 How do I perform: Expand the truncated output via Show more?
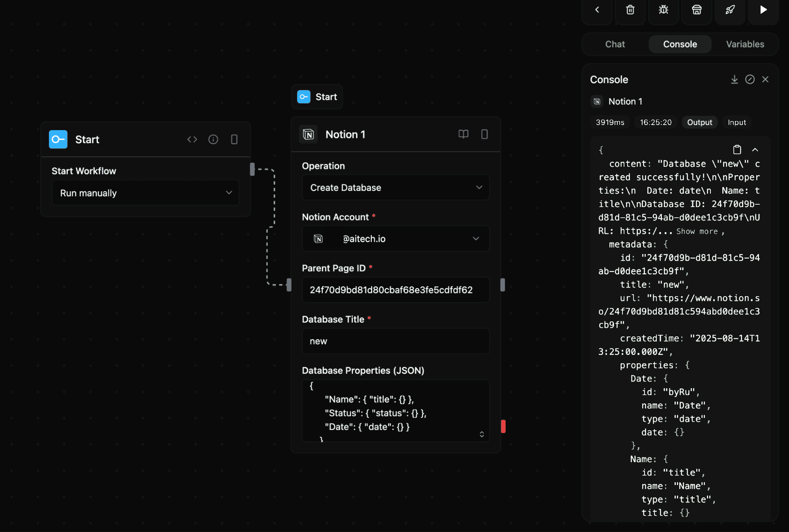coord(696,231)
